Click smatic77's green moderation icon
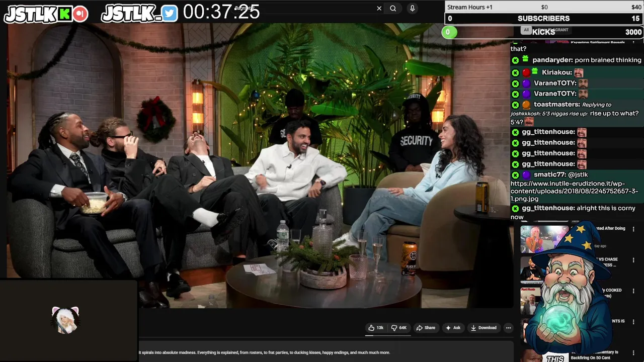 pos(515,175)
